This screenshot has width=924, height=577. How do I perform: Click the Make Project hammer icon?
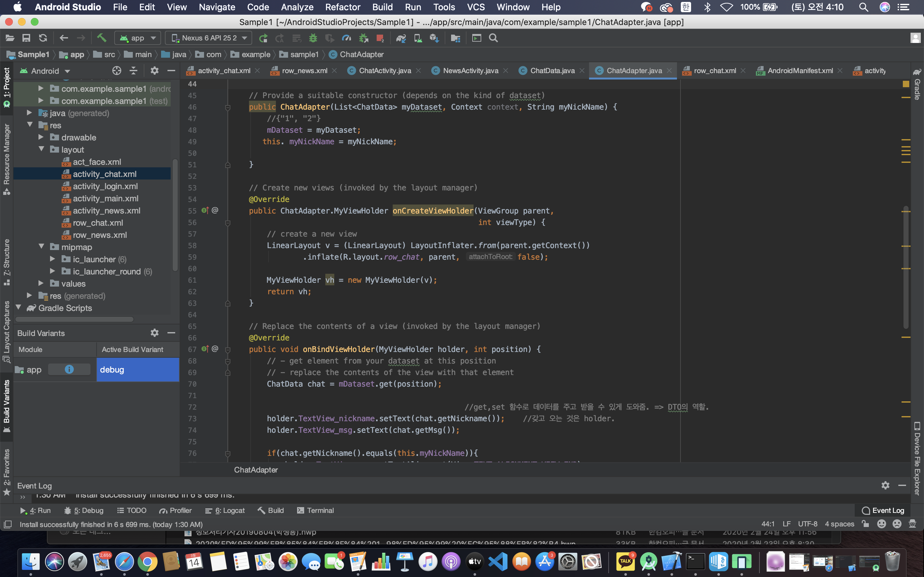[x=101, y=38]
